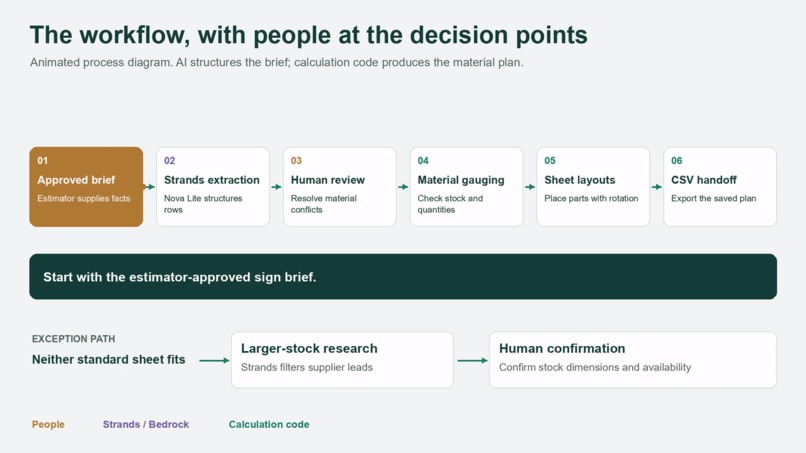806x453 pixels.
Task: Select the Human review step card
Action: (340, 187)
